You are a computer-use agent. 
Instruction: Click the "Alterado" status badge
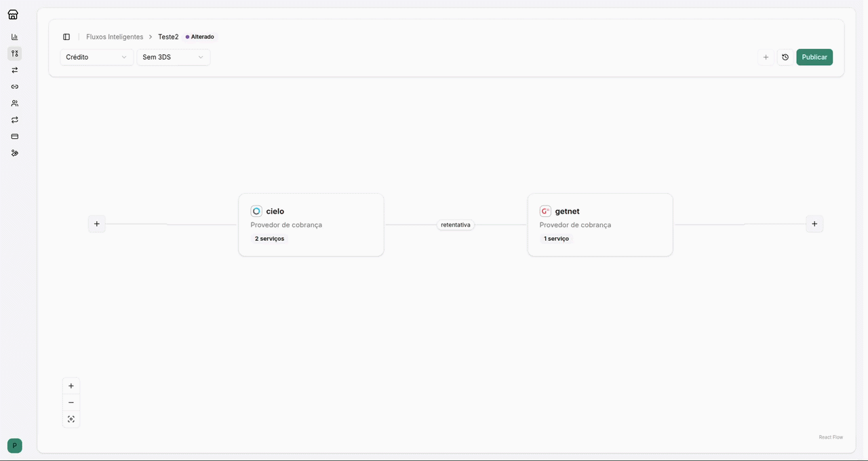(200, 37)
